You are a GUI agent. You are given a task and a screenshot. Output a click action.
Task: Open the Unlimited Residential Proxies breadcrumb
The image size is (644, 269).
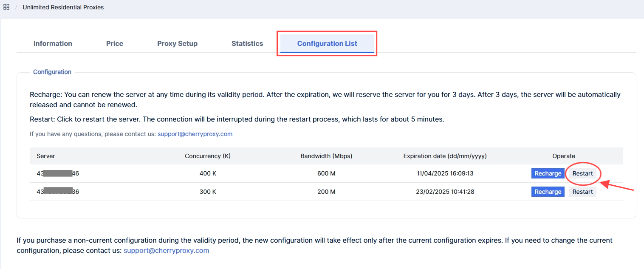click(x=63, y=7)
